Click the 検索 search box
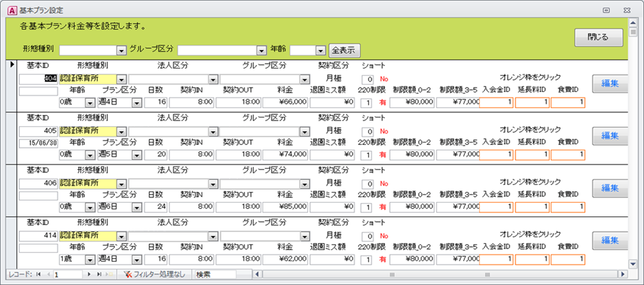 [216, 275]
